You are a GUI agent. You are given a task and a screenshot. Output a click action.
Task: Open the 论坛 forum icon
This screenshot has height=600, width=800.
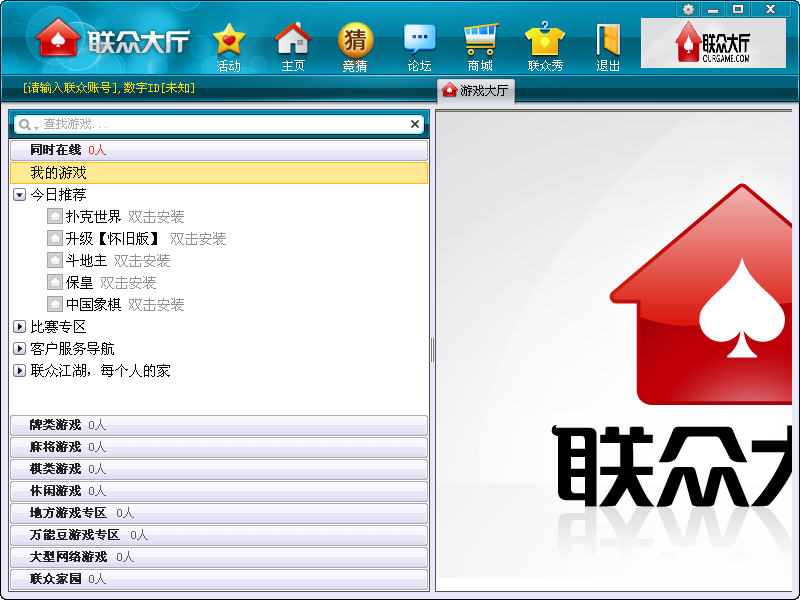(419, 42)
